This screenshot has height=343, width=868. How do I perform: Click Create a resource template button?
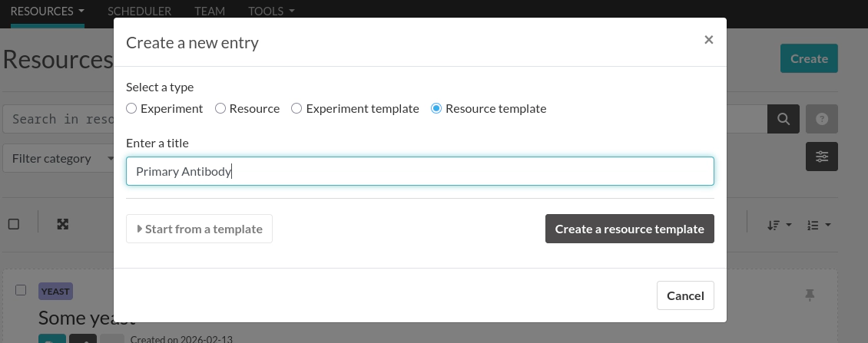pos(629,229)
